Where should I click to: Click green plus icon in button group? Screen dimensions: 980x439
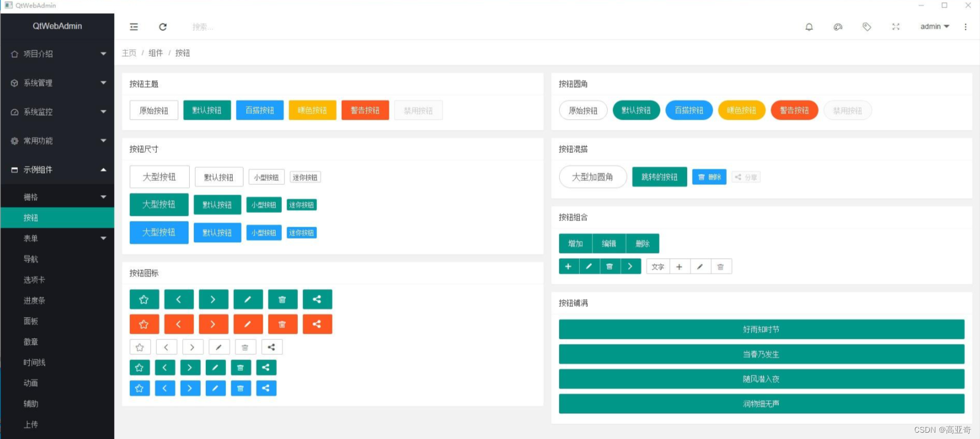click(568, 266)
